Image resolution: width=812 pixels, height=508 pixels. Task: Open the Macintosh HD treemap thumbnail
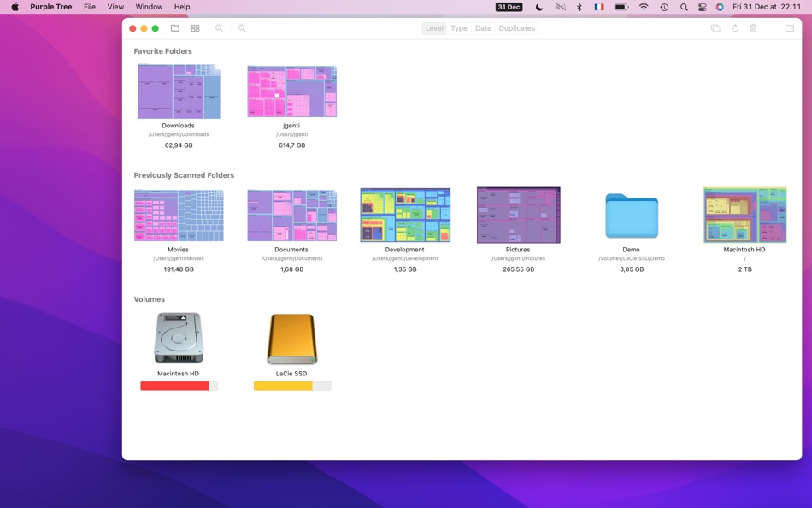[744, 216]
